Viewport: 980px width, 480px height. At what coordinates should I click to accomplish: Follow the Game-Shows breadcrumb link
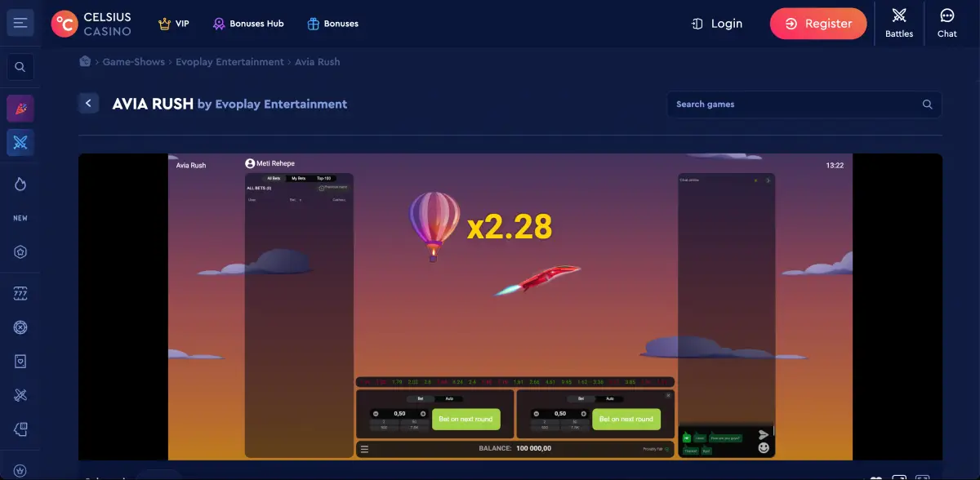[134, 62]
